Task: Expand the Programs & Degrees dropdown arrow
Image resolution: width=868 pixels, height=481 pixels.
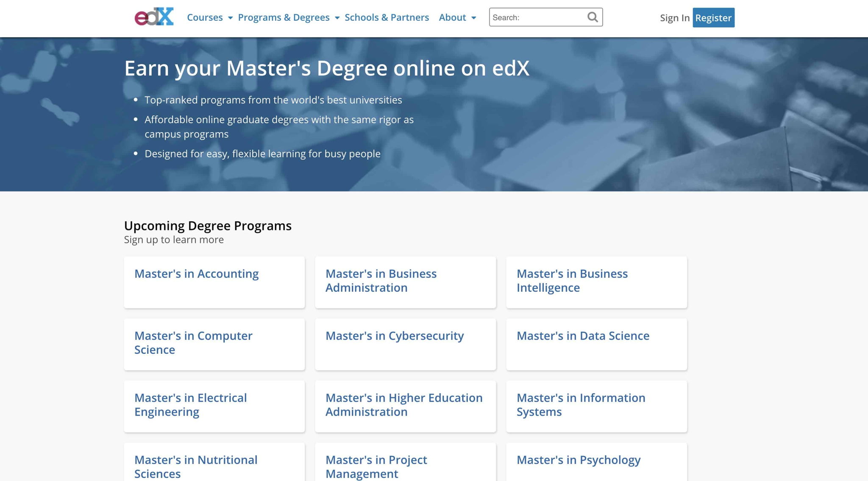Action: coord(337,18)
